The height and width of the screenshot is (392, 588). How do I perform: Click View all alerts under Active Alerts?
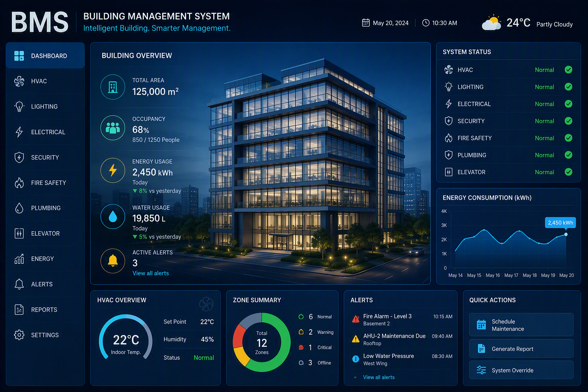coord(150,273)
